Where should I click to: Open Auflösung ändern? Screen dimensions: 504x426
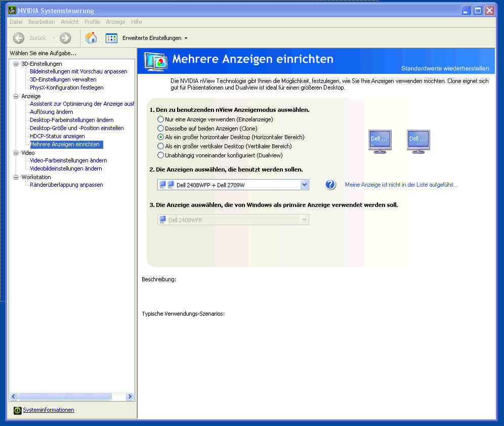pyautogui.click(x=52, y=112)
